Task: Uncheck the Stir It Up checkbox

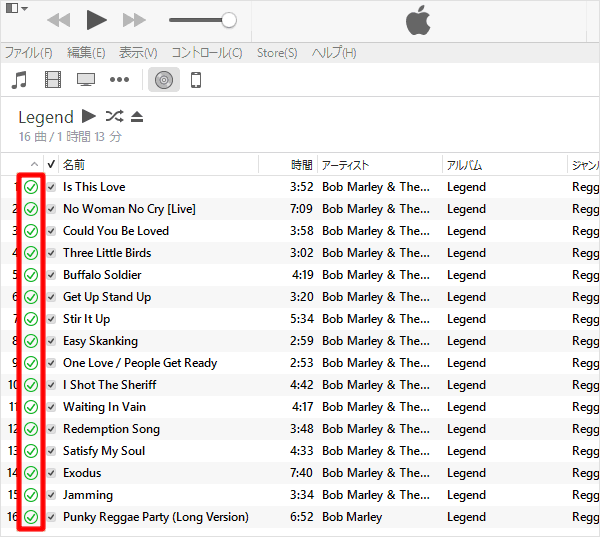Action: coord(51,319)
